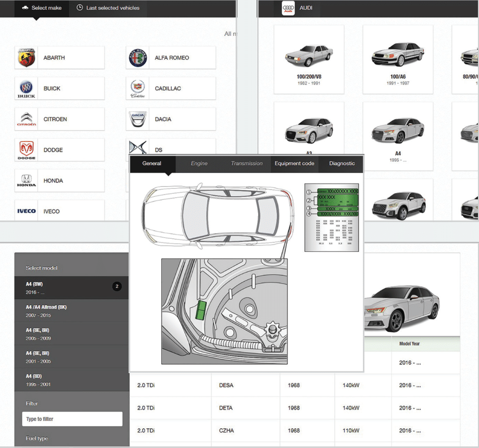Click the Audi rings logo in header
Viewport: 479px width, 448px height.
coord(288,8)
